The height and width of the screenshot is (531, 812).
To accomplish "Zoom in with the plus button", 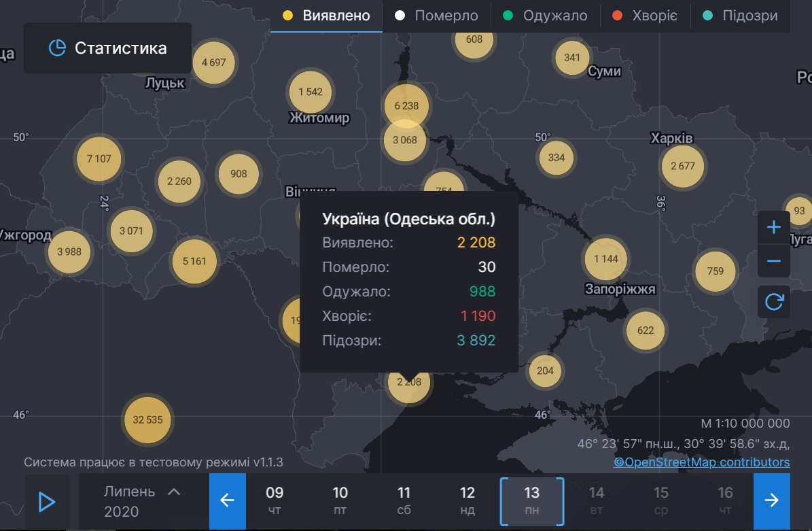I will tap(773, 227).
